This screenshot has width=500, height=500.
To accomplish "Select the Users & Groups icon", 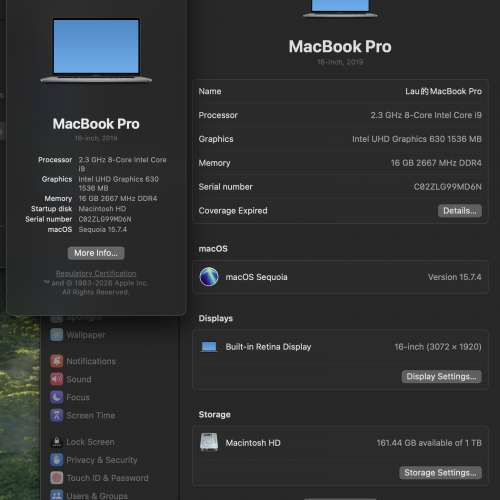I will [x=57, y=495].
